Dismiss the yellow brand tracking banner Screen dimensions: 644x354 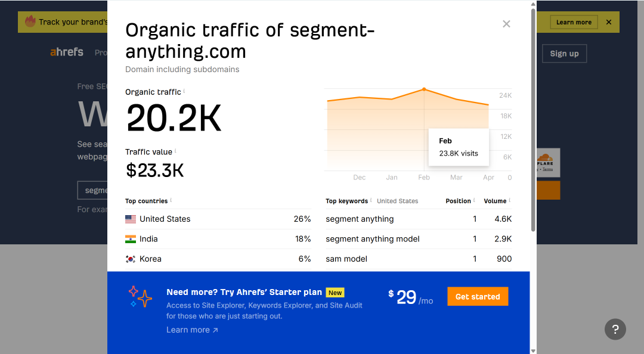(609, 22)
